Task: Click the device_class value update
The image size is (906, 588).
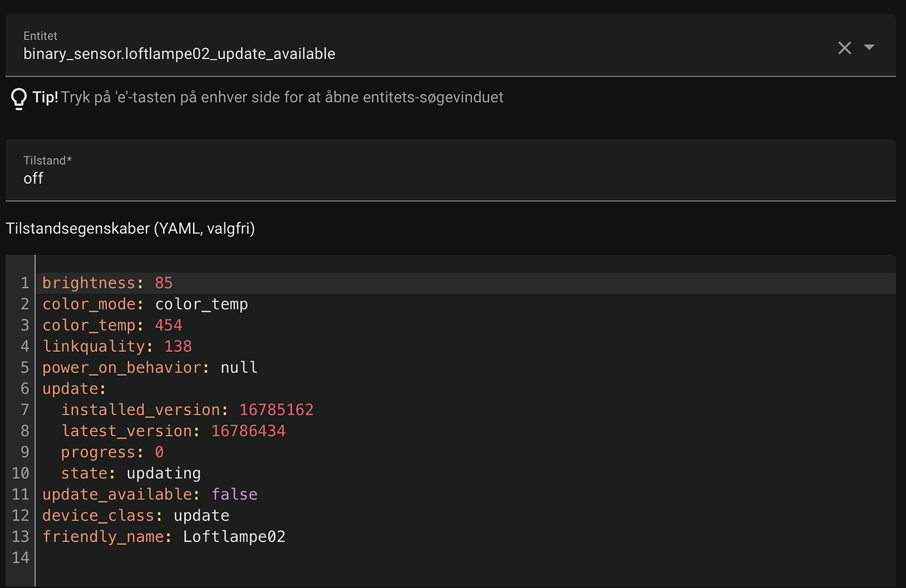Action: (201, 516)
